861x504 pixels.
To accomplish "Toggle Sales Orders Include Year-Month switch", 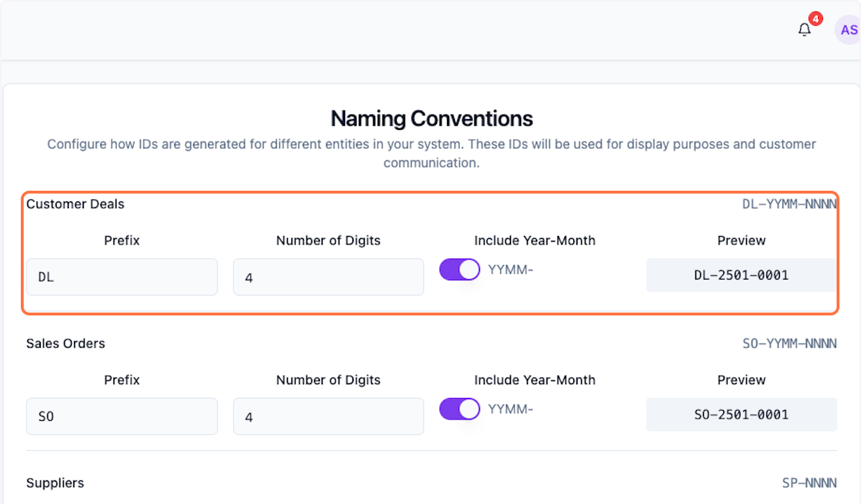I will [460, 409].
